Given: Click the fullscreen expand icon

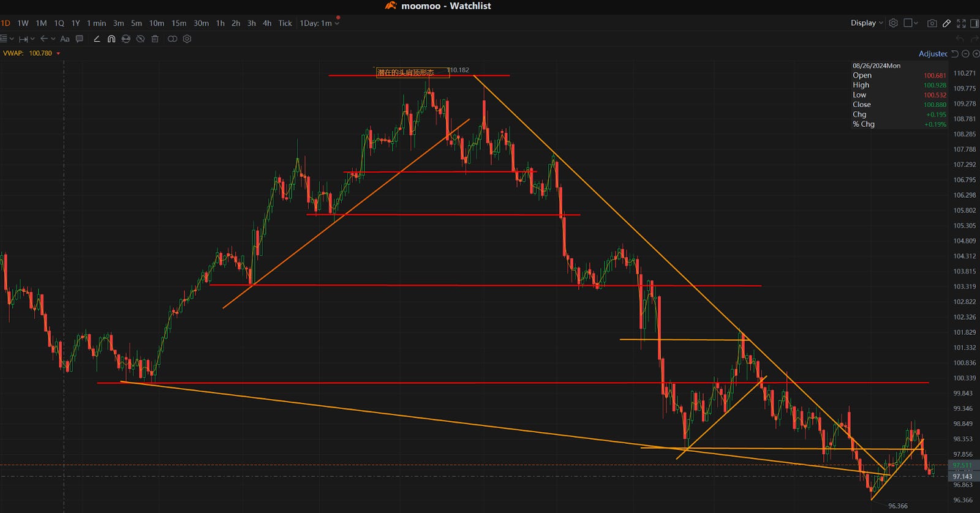Looking at the screenshot, I should pos(961,23).
